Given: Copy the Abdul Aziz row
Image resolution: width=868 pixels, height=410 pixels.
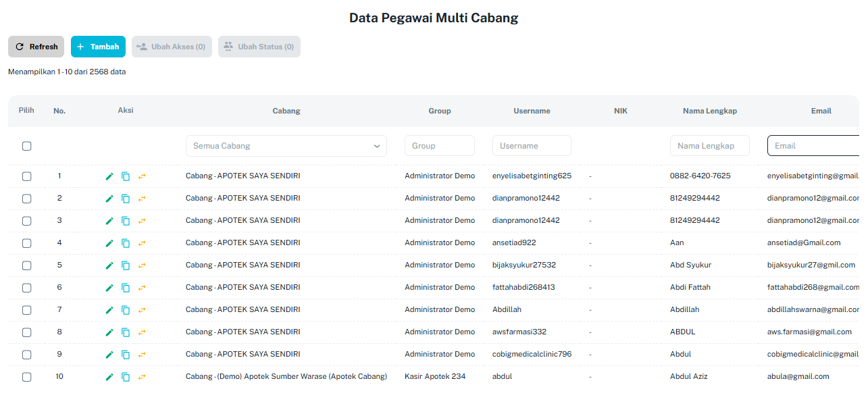Looking at the screenshot, I should coord(126,377).
